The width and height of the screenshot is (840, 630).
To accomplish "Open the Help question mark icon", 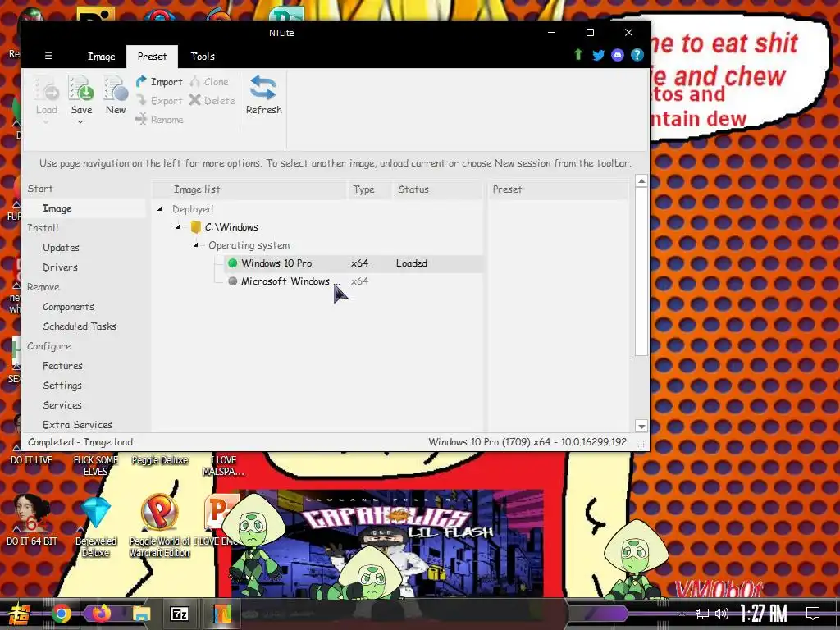I will pos(637,55).
